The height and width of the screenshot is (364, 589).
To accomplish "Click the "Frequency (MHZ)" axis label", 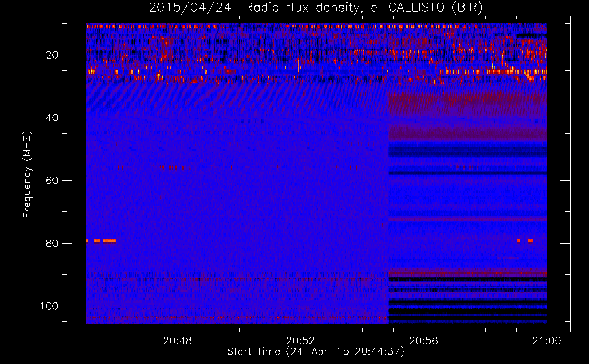I will pos(27,175).
